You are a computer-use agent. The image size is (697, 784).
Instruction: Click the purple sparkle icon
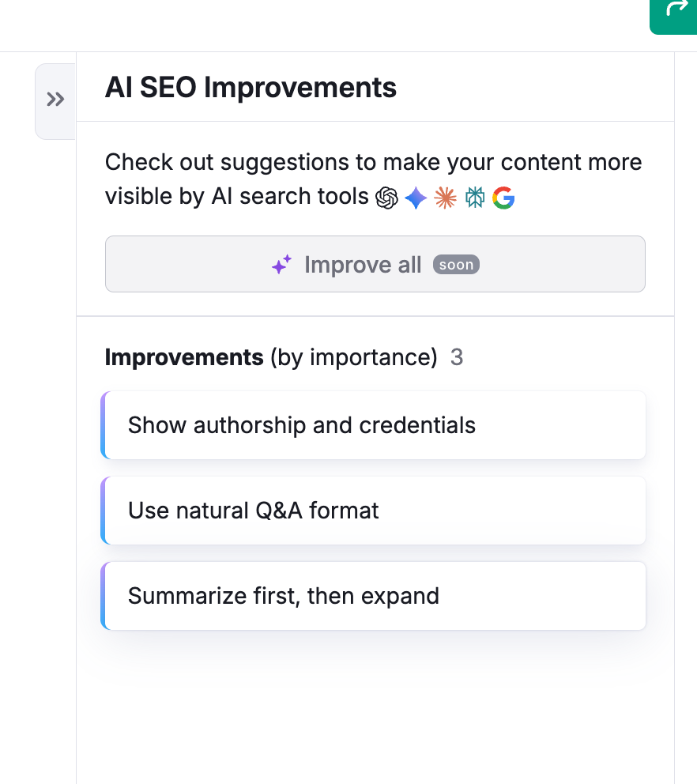281,265
